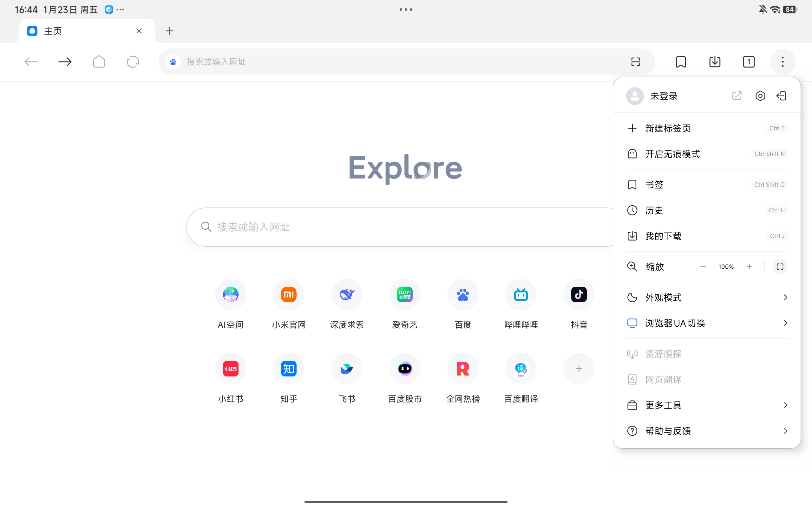812x507 pixels.
Task: Open the DeepSeek 深度求索 shortcut
Action: pos(347,295)
